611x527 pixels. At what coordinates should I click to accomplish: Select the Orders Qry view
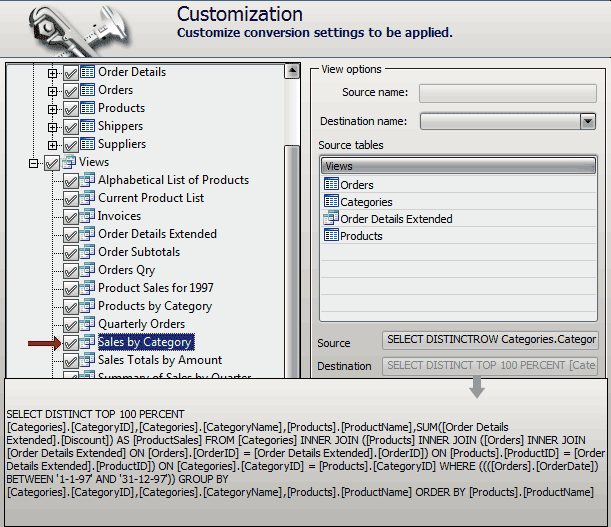click(x=126, y=270)
